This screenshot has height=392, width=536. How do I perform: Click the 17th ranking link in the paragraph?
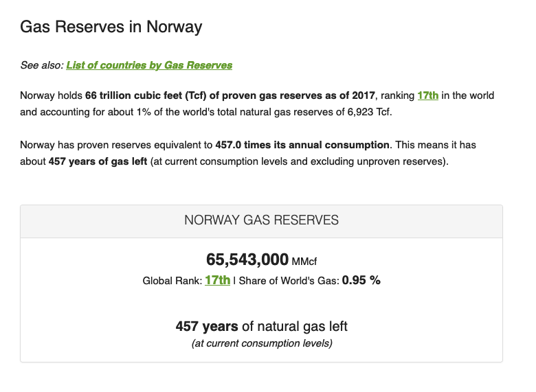[427, 95]
